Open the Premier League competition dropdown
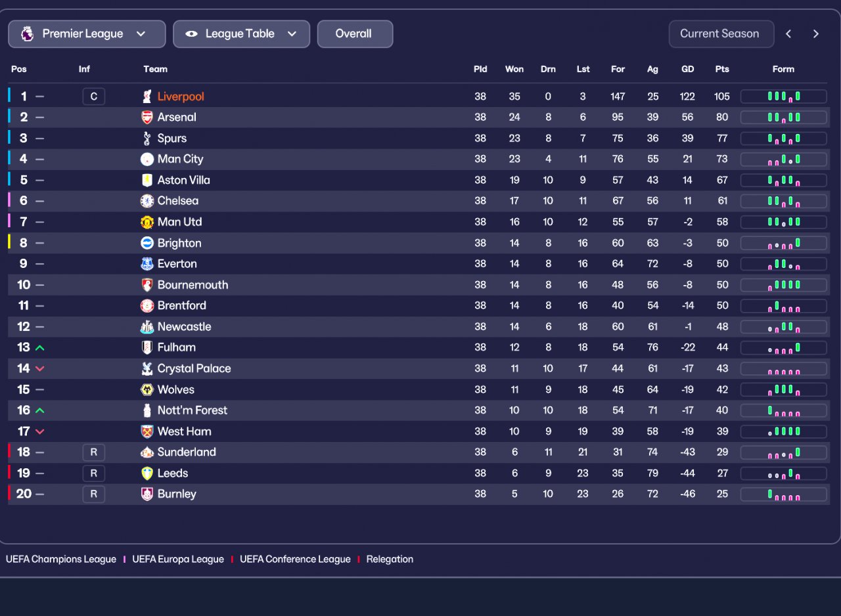This screenshot has width=841, height=616. point(87,34)
